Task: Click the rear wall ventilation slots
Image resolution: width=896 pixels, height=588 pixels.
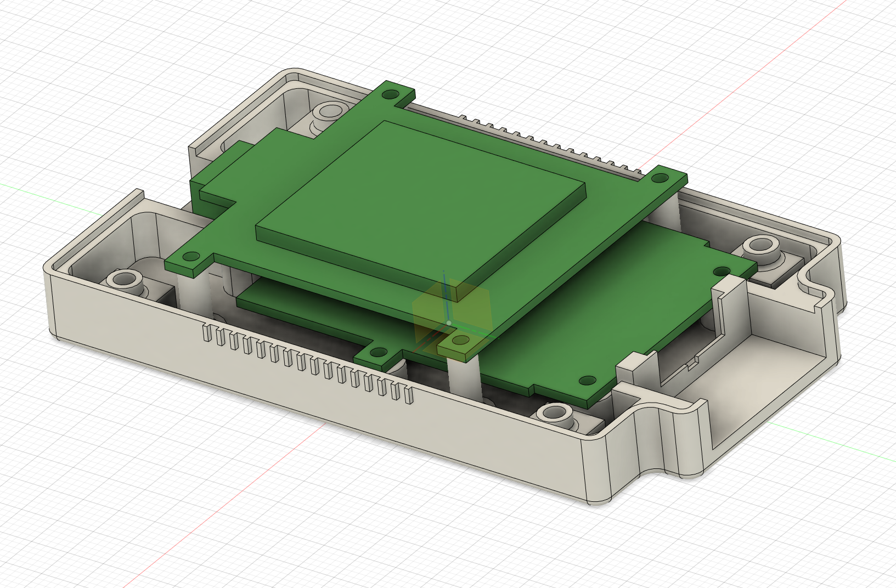Action: pyautogui.click(x=549, y=144)
